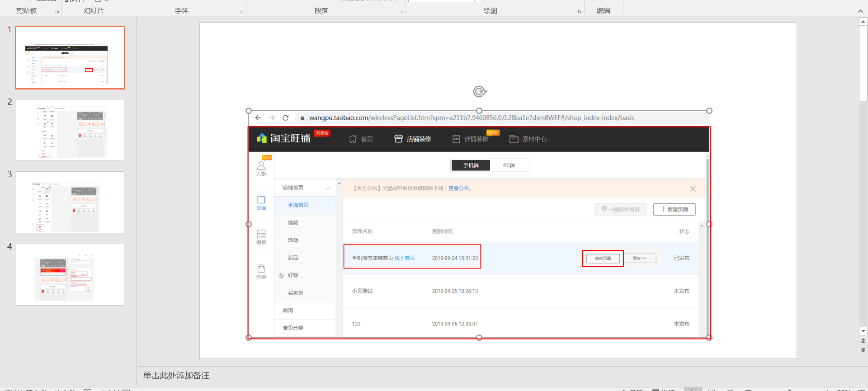Click the slide scrollbar up arrow
This screenshot has height=391, width=868.
[x=863, y=21]
